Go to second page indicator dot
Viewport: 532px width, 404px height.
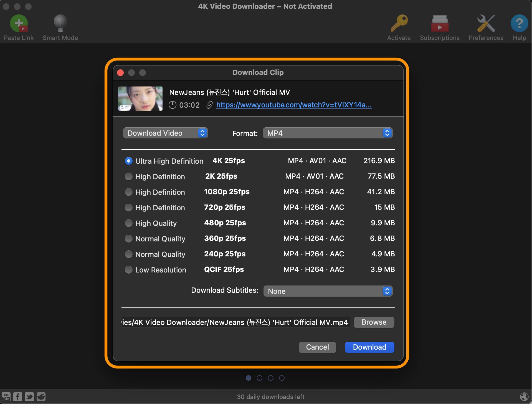pos(260,378)
